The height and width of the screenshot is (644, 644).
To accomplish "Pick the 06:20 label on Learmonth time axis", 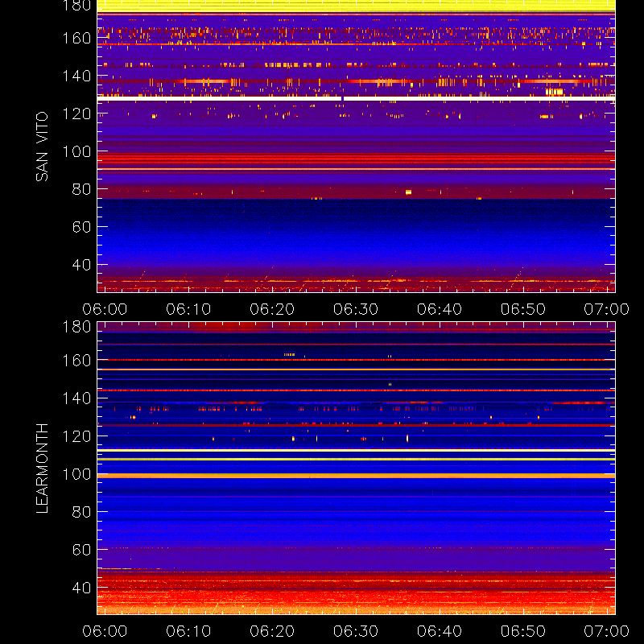I will coord(272,631).
